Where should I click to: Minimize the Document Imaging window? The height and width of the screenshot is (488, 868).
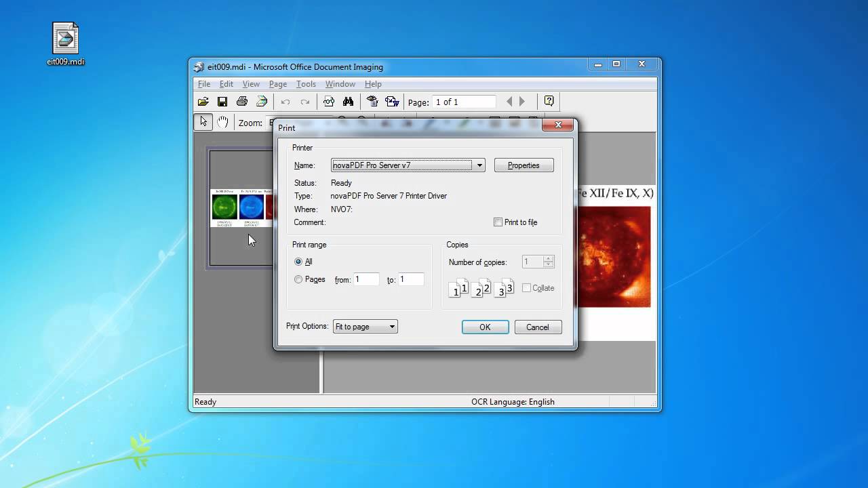(x=597, y=64)
